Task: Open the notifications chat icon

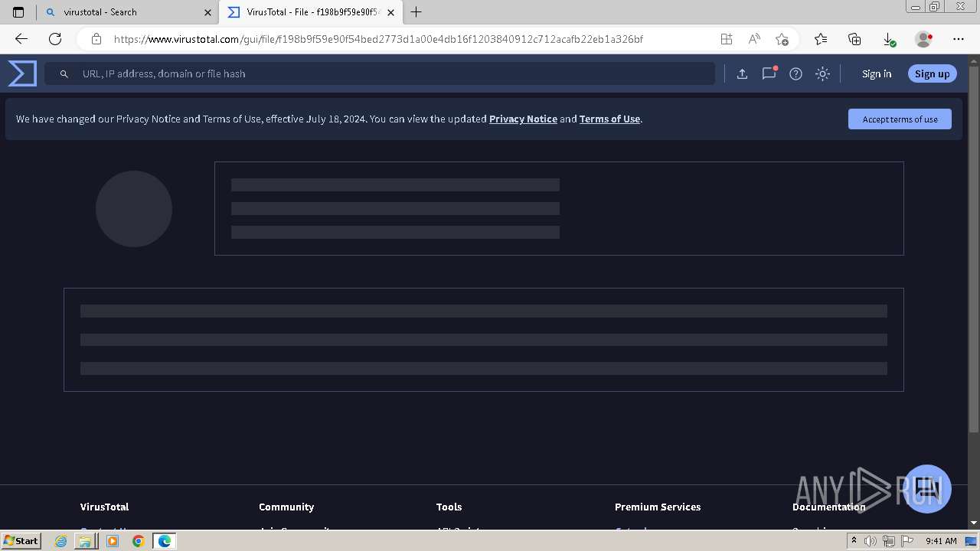Action: click(x=769, y=73)
